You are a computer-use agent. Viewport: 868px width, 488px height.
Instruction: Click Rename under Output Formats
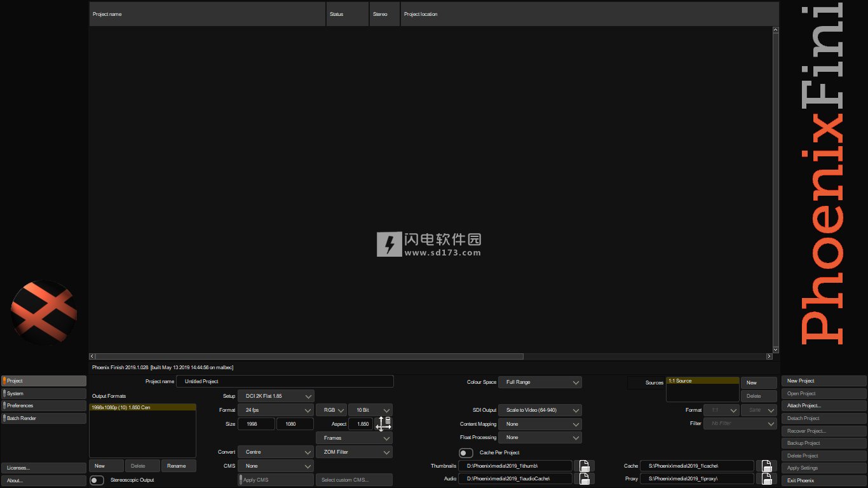179,466
